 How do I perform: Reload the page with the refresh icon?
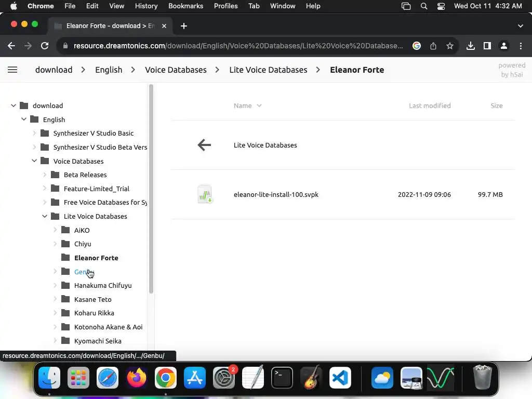point(45,46)
